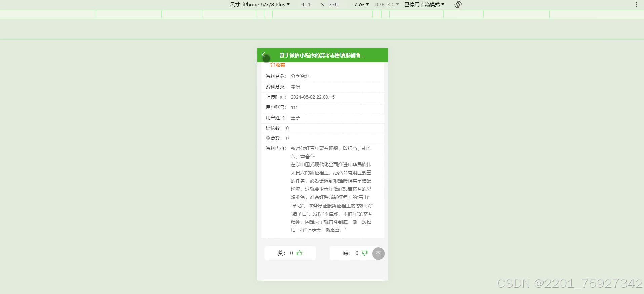
Task: Open the iPhone 6/7/8 Plus device dropdown
Action: tap(259, 4)
